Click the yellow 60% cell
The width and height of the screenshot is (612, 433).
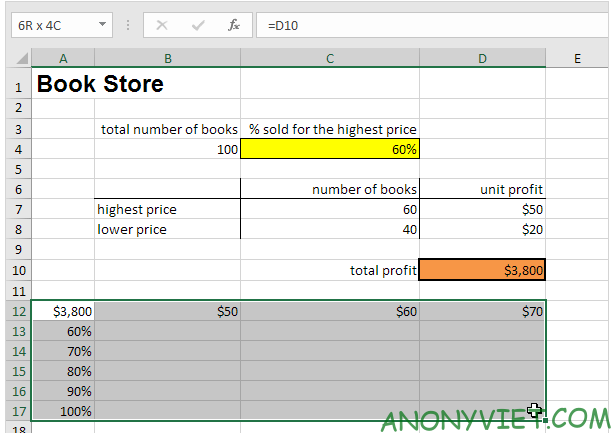(x=330, y=149)
